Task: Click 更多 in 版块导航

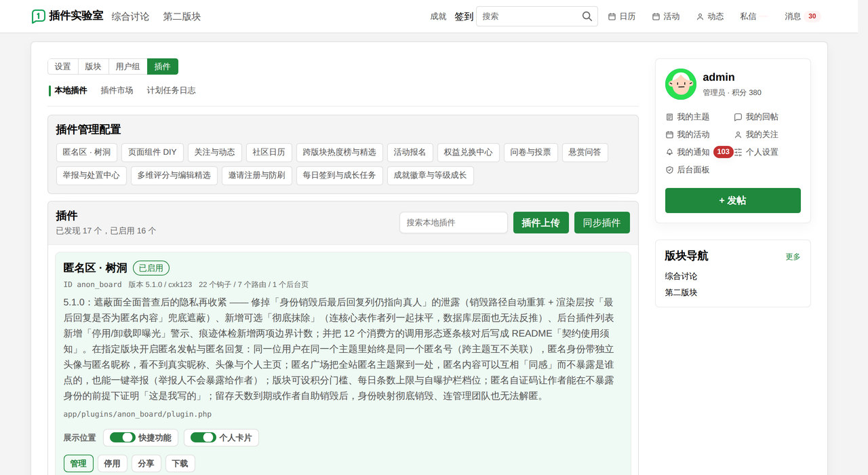Action: [793, 256]
